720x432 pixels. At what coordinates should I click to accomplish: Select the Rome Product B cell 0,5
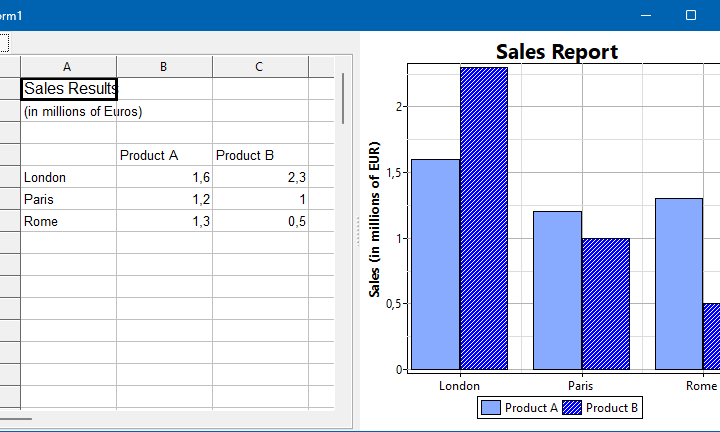click(x=260, y=221)
